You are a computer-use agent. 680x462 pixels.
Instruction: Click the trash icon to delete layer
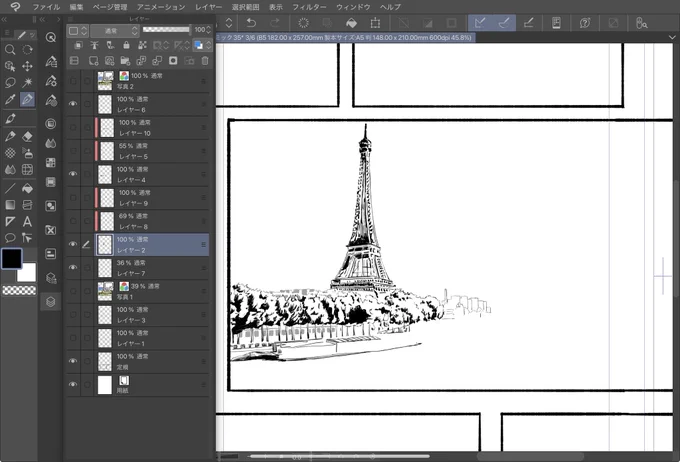click(x=205, y=61)
